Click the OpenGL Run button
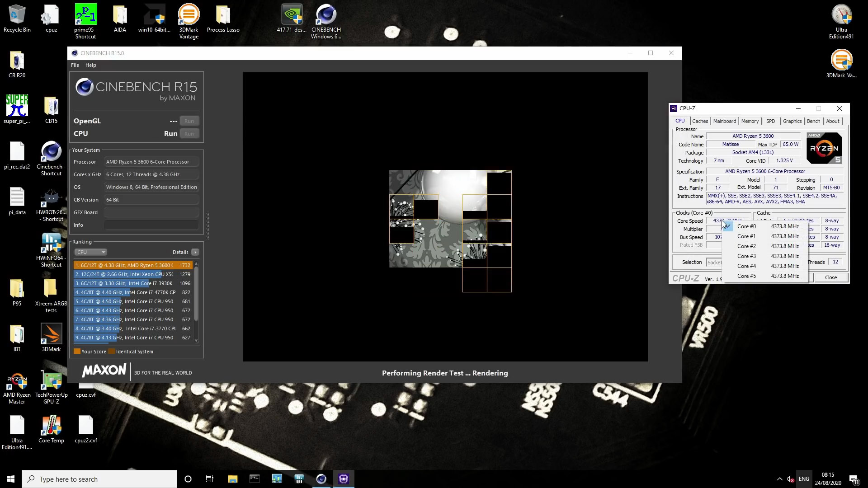Screen dimensions: 868x488 189,121
